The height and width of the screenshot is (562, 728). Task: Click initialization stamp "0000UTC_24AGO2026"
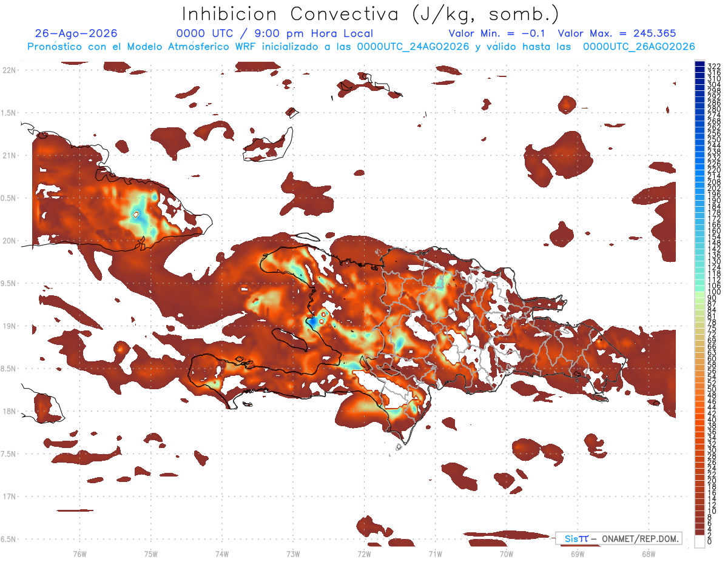[x=413, y=47]
